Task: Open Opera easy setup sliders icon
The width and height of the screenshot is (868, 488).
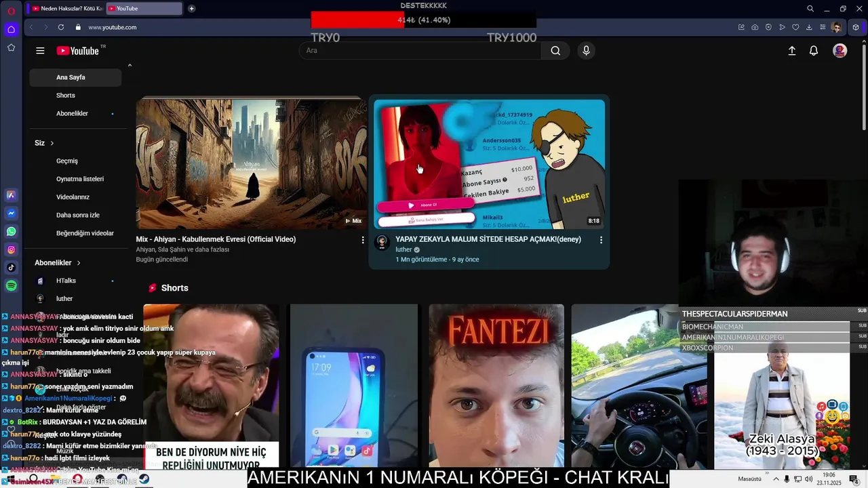Action: point(823,27)
